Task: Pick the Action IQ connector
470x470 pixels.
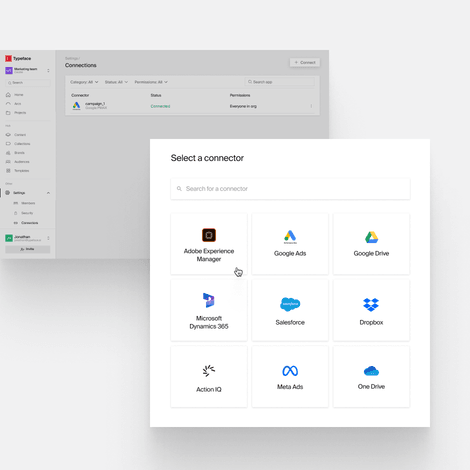Action: point(209,377)
